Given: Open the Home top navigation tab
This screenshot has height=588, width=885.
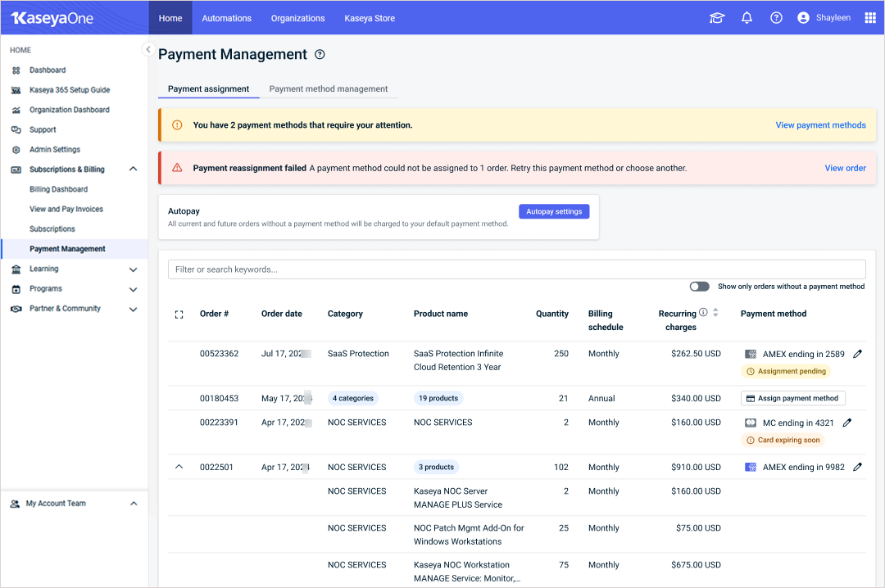Looking at the screenshot, I should pos(170,18).
